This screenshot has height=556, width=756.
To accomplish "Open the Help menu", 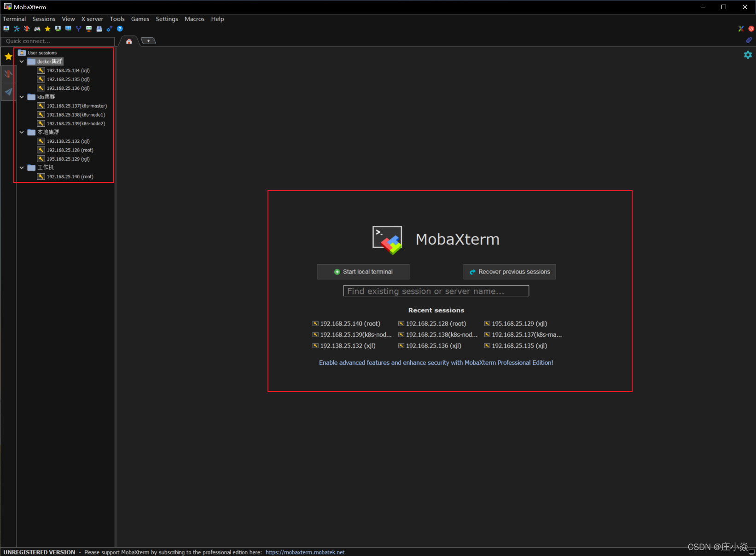I will [217, 19].
